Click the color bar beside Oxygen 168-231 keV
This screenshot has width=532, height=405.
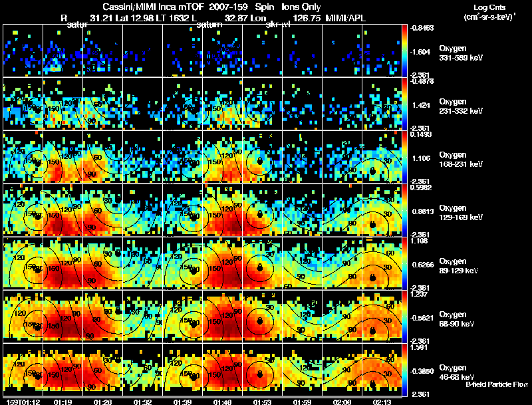click(x=404, y=157)
